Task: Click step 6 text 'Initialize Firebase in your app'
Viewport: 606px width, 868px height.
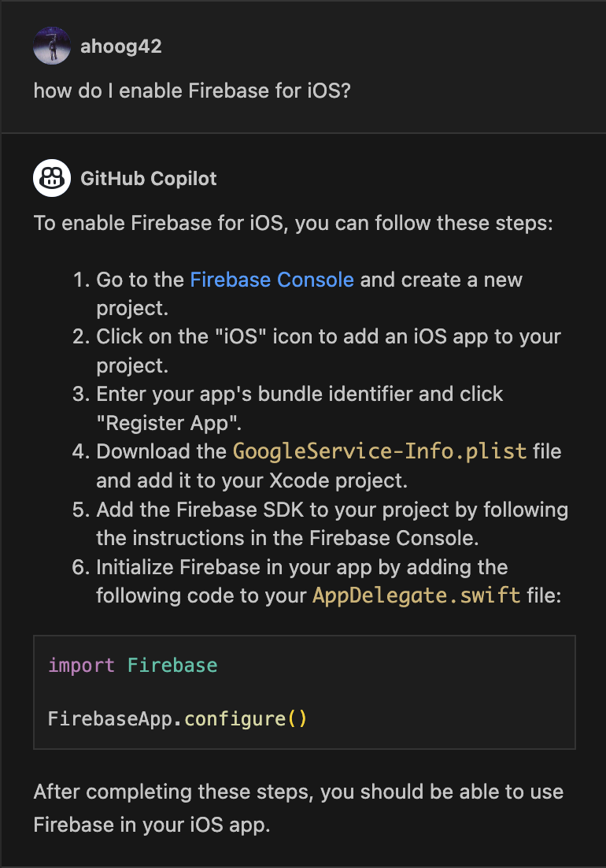Action: pos(302,567)
